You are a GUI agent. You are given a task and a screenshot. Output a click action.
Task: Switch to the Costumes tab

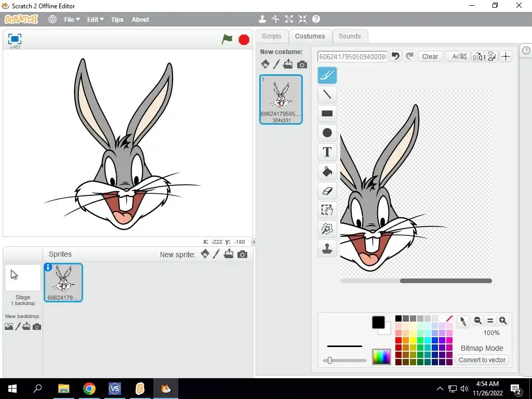coord(310,36)
